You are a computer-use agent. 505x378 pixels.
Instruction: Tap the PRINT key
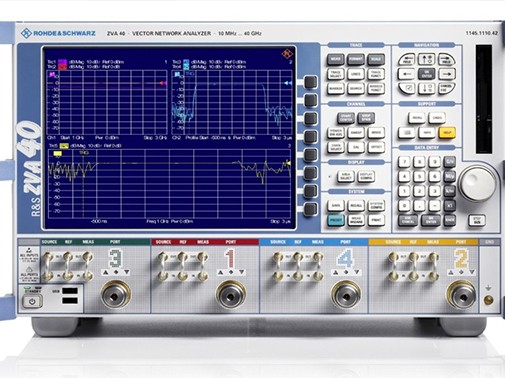tap(376, 220)
